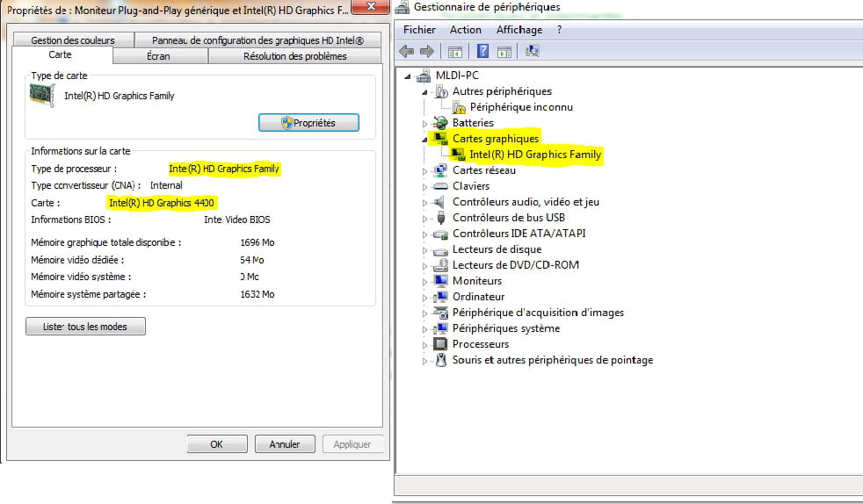Click the Lecteurs de DVD/CD-ROM icon
Screen dimensions: 863x504
pos(440,265)
